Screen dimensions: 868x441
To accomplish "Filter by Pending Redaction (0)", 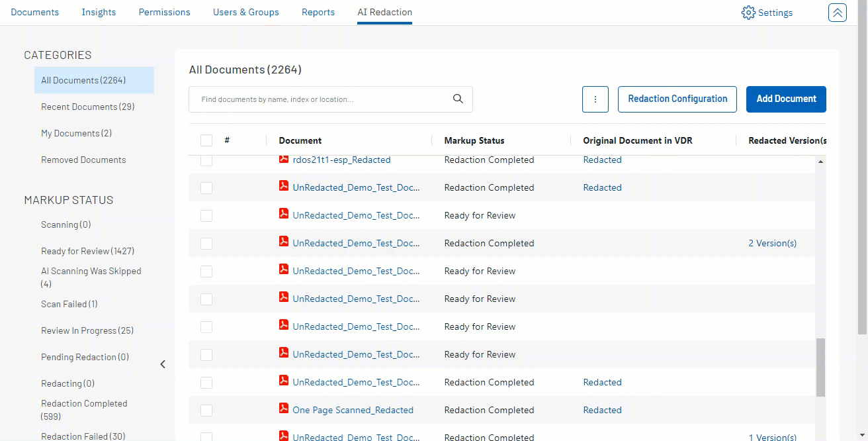I will 85,357.
